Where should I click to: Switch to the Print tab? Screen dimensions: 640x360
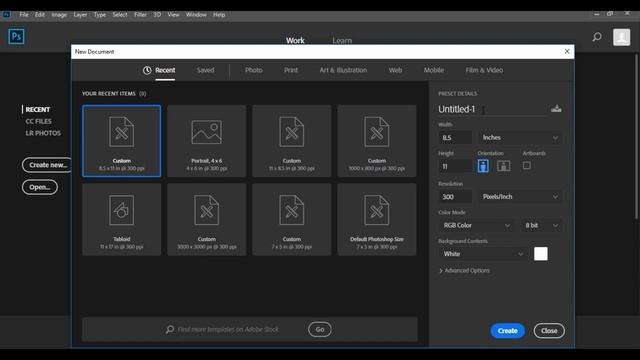coord(291,70)
